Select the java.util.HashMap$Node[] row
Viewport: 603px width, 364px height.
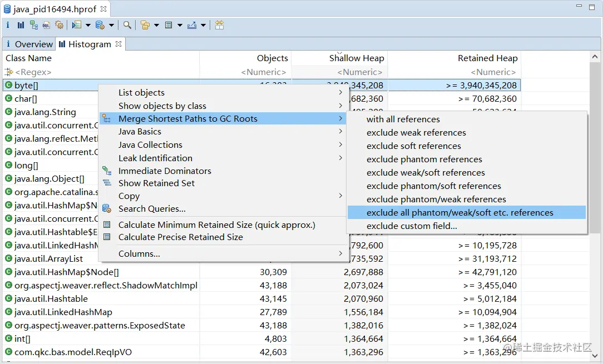click(x=262, y=272)
